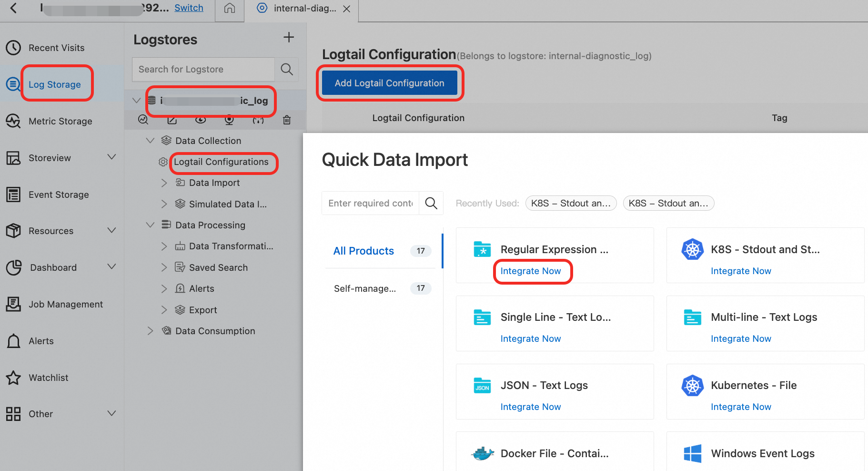This screenshot has height=471, width=868.
Task: Click the parentheses gauge icon under logstore
Action: point(258,120)
